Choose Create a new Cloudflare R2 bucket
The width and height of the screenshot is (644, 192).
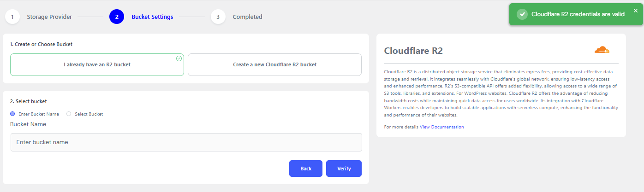pos(274,65)
